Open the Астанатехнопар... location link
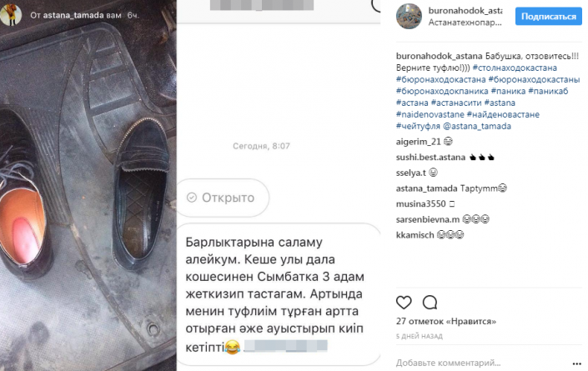 [465, 23]
